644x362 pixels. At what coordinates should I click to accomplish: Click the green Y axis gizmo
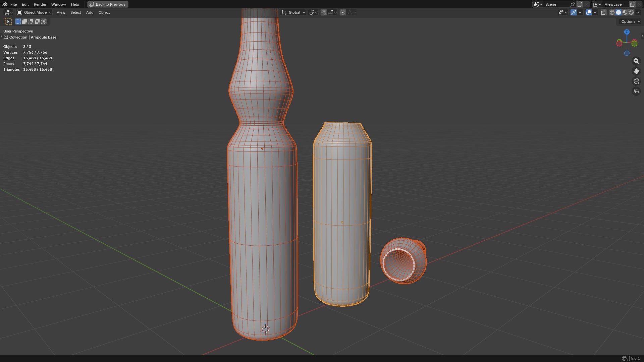click(635, 44)
